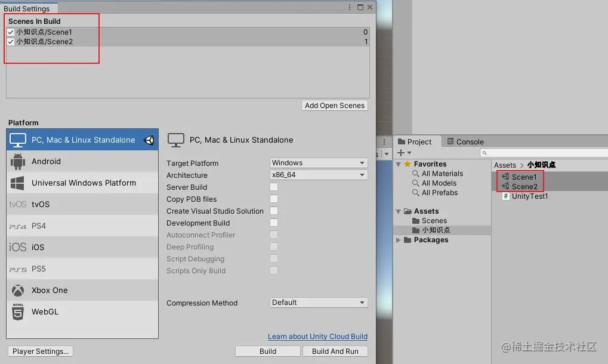The image size is (608, 364).
Task: Open the Architecture dropdown
Action: tap(319, 175)
